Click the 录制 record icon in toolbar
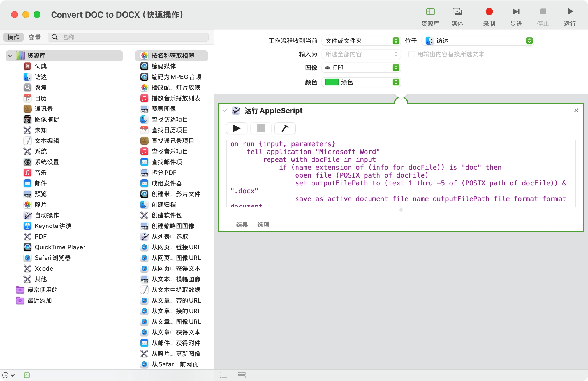Image resolution: width=588 pixels, height=381 pixels. [489, 12]
